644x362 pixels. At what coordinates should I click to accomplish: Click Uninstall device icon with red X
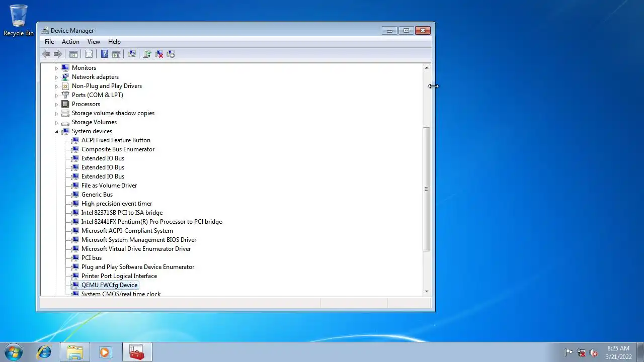(159, 54)
